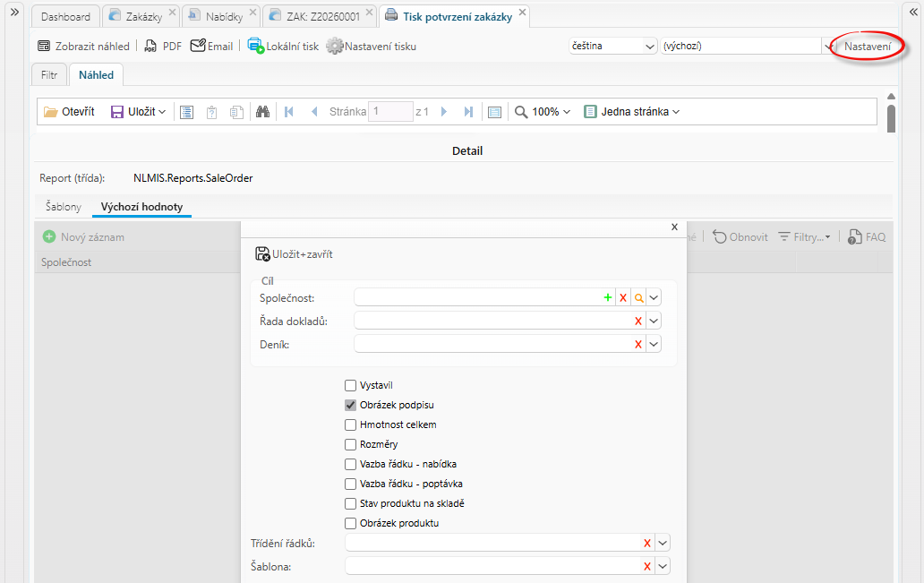Check the Hmotnost celkem checkbox
Screen dimensions: 924x583
(350, 424)
